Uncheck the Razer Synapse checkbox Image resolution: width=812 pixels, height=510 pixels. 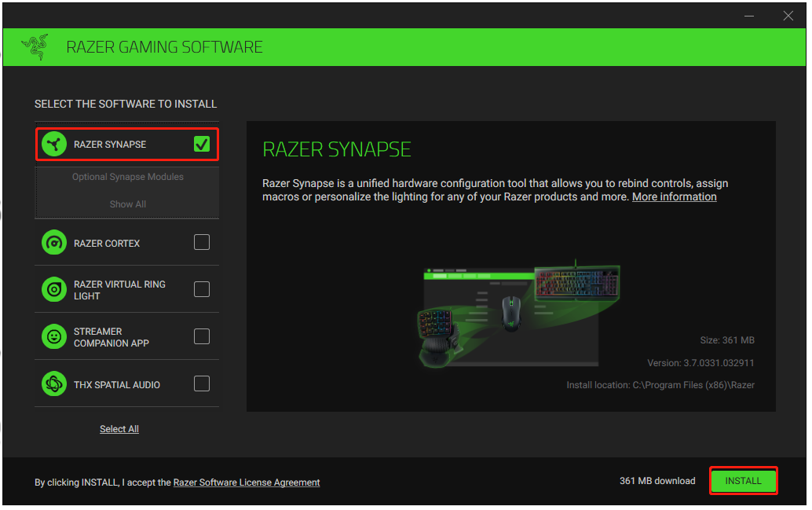click(x=202, y=144)
